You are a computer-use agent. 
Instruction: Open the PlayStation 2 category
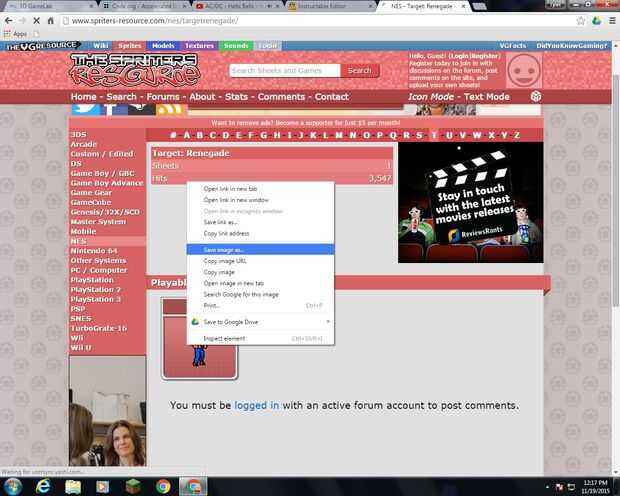tap(95, 290)
